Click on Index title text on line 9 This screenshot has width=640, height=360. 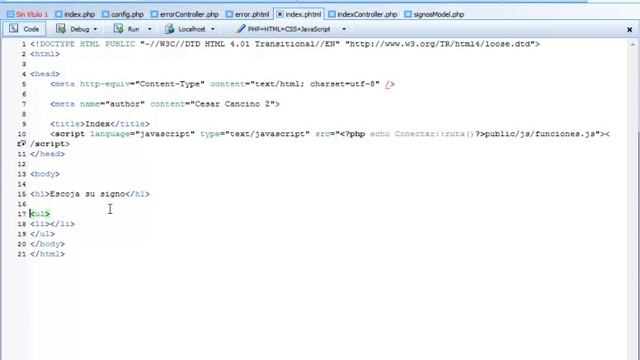[98, 124]
